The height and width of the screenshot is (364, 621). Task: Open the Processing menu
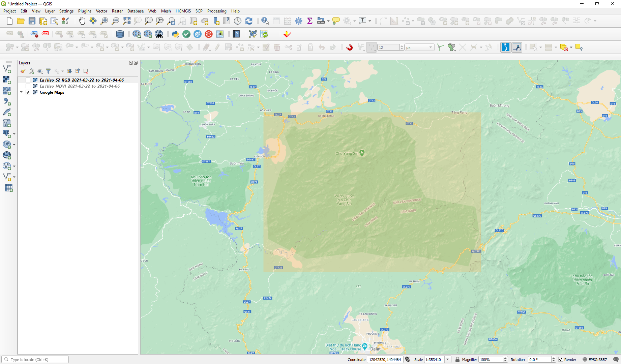click(217, 11)
